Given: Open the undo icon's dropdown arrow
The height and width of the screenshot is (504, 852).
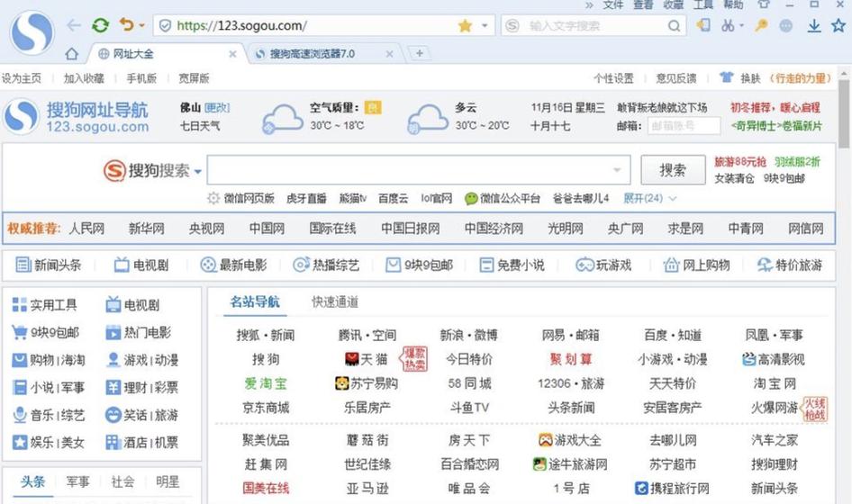Looking at the screenshot, I should pyautogui.click(x=141, y=25).
